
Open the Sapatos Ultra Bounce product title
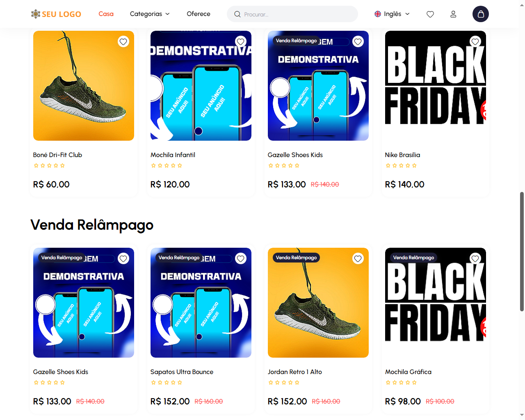point(182,372)
